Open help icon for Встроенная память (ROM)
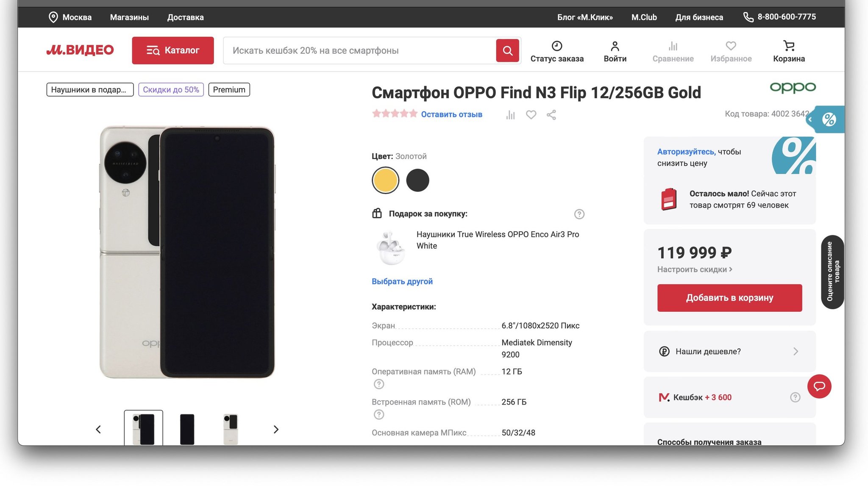 point(379,414)
